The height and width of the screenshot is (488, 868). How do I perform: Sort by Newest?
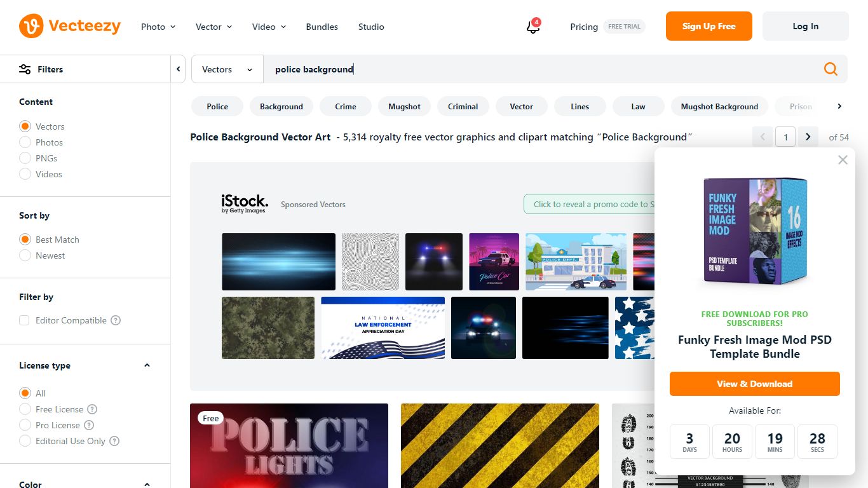pos(25,255)
